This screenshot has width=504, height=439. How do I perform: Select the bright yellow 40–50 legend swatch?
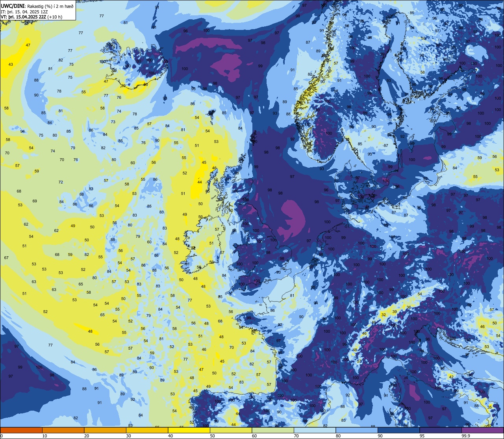pyautogui.click(x=189, y=430)
